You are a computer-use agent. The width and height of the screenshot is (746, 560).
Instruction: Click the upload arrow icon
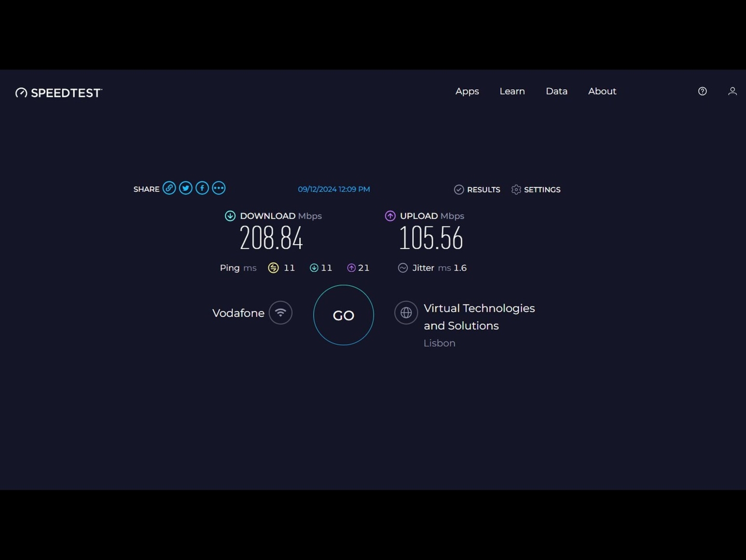(390, 216)
